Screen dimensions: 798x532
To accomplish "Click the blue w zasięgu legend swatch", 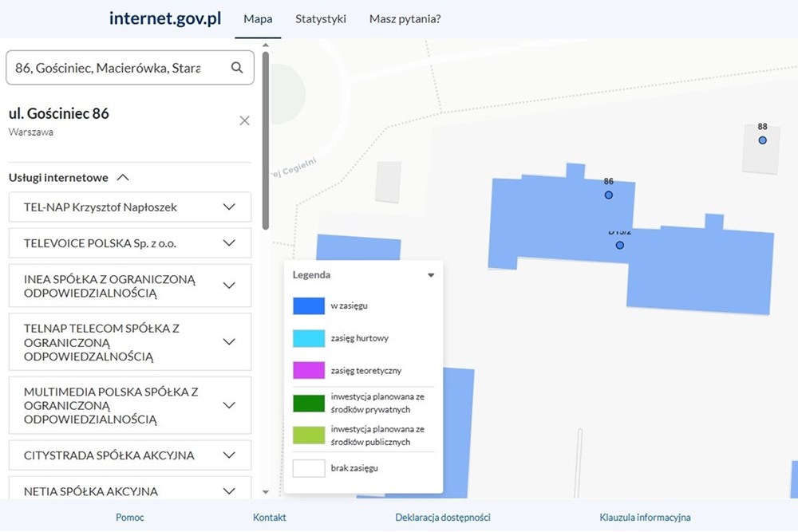I will [x=309, y=305].
